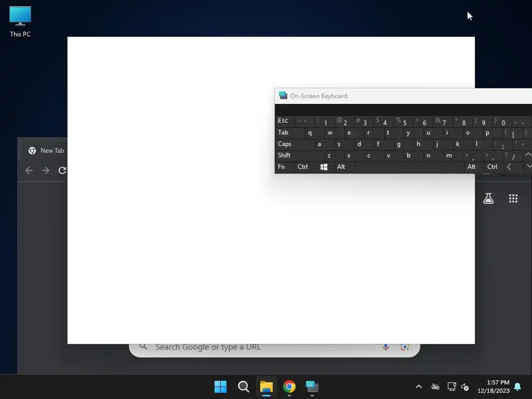The width and height of the screenshot is (532, 399).
Task: Click Chrome's forward arrow
Action: pyautogui.click(x=46, y=170)
